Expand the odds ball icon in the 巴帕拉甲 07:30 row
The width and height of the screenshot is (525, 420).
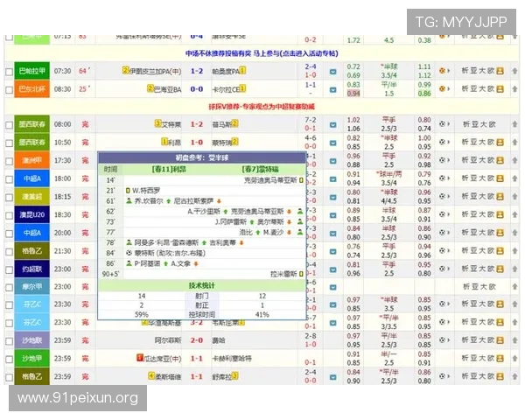pyautogui.click(x=444, y=71)
